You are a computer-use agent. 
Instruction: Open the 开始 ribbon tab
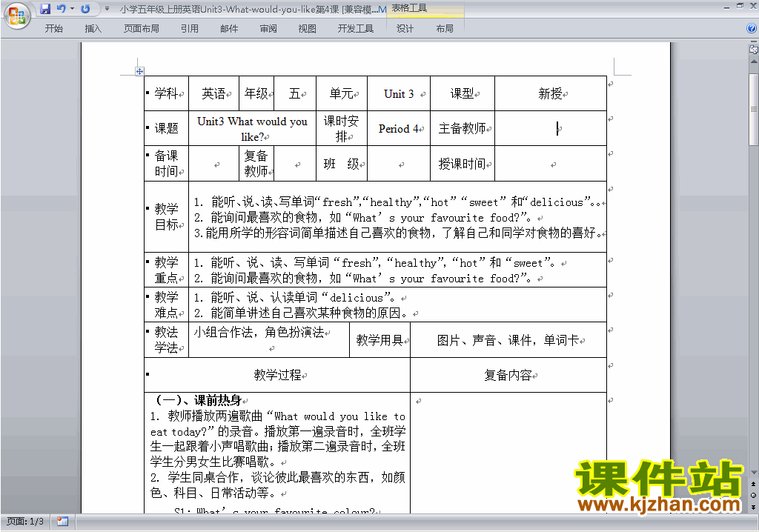[x=53, y=29]
